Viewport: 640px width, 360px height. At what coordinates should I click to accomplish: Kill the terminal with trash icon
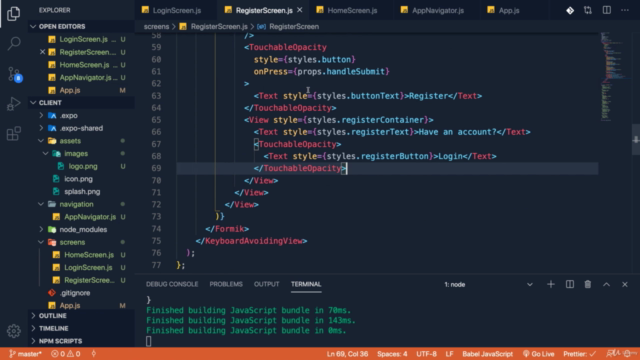pyautogui.click(x=588, y=284)
